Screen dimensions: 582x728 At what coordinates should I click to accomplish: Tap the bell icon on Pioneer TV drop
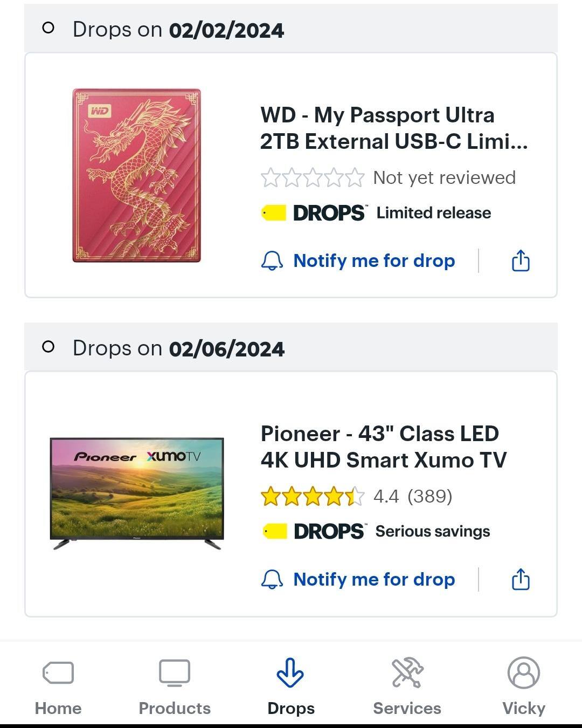272,580
